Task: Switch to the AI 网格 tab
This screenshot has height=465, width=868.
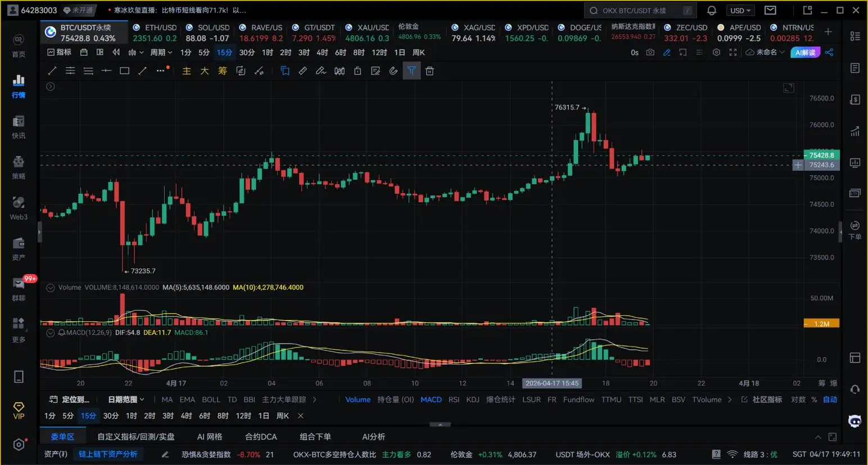Action: click(x=210, y=436)
